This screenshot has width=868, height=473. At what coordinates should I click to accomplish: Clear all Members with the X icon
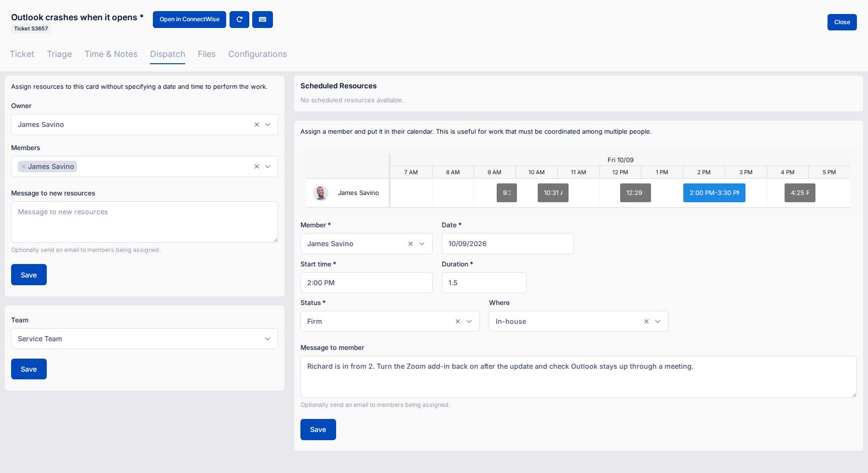click(x=257, y=167)
